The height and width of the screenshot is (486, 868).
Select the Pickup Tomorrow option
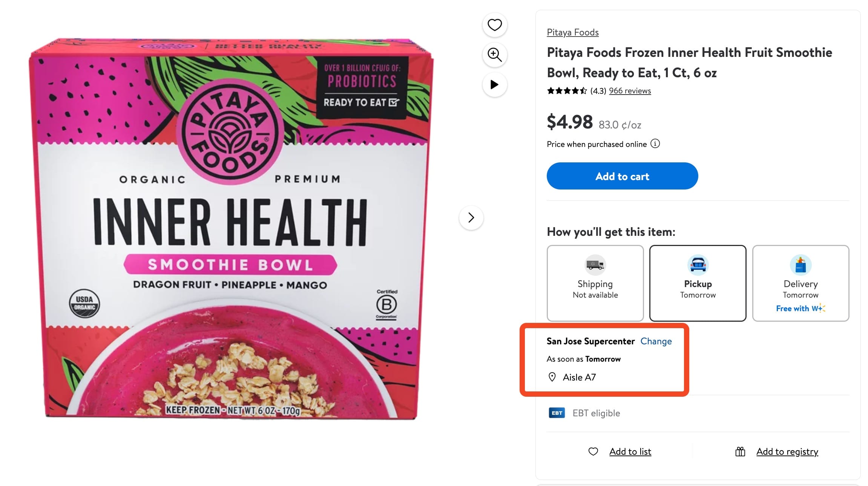tap(698, 283)
